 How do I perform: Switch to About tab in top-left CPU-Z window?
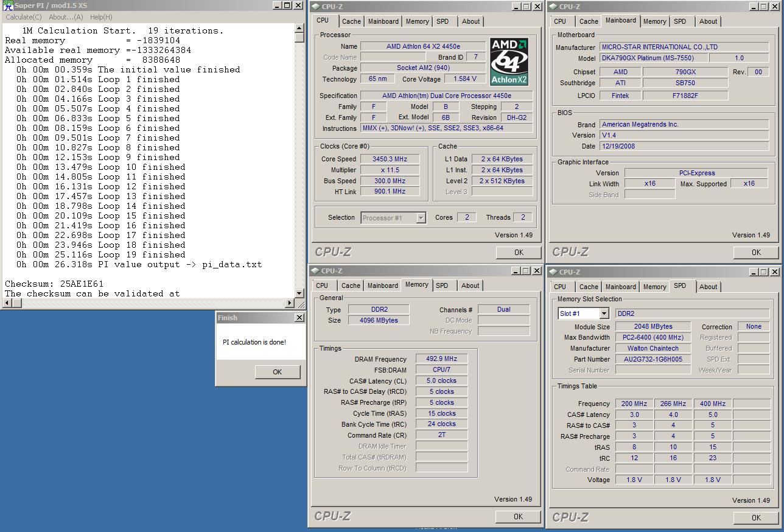[471, 21]
